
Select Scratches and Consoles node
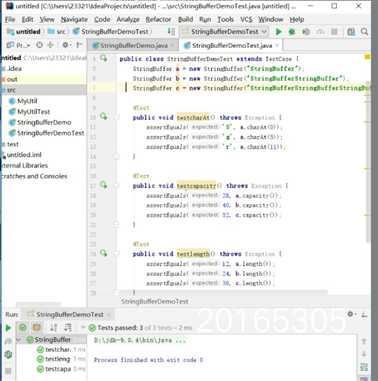point(35,176)
